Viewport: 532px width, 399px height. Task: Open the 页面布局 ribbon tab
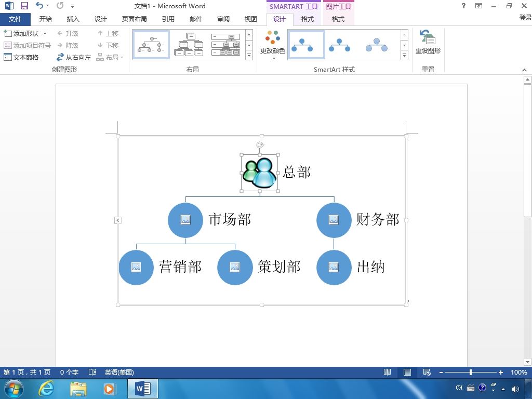click(x=135, y=19)
